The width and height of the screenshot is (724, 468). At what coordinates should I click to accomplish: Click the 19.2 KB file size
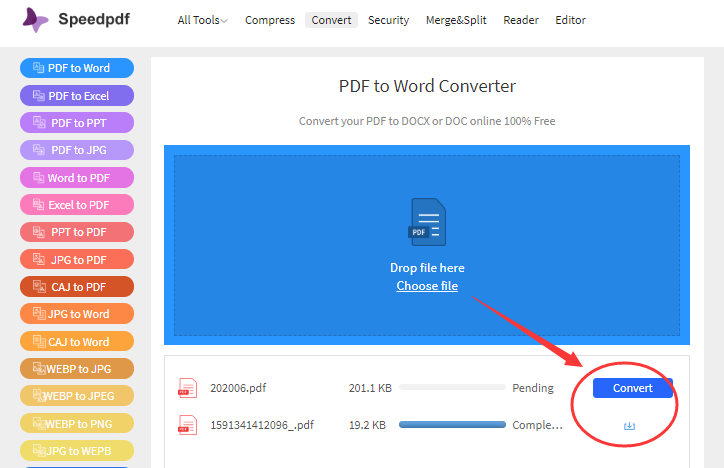(x=367, y=425)
